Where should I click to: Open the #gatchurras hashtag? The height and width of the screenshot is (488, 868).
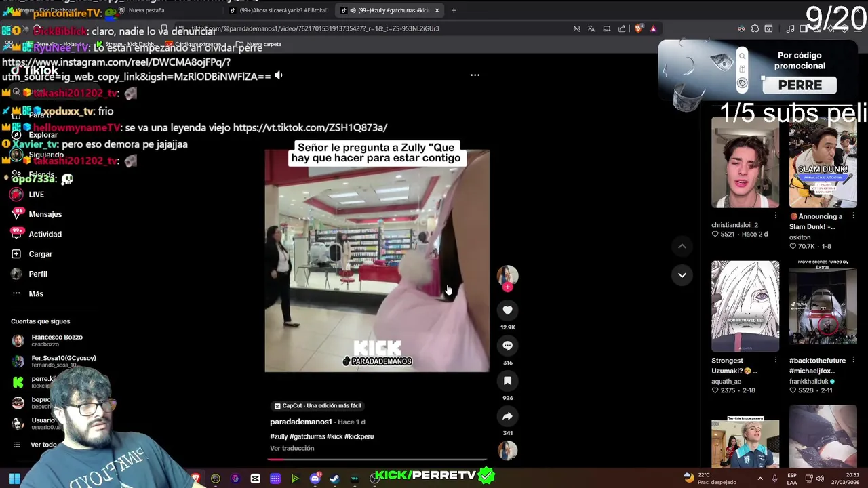point(307,436)
